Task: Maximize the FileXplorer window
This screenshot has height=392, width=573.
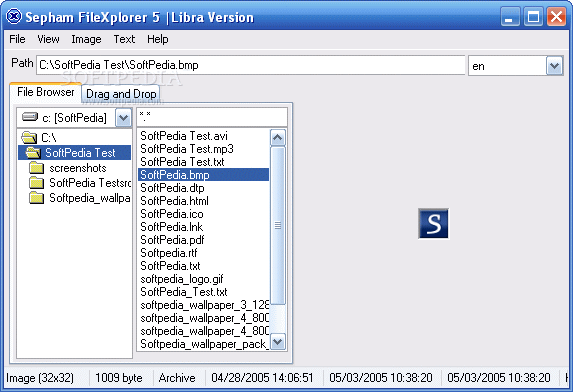Action: pos(533,17)
